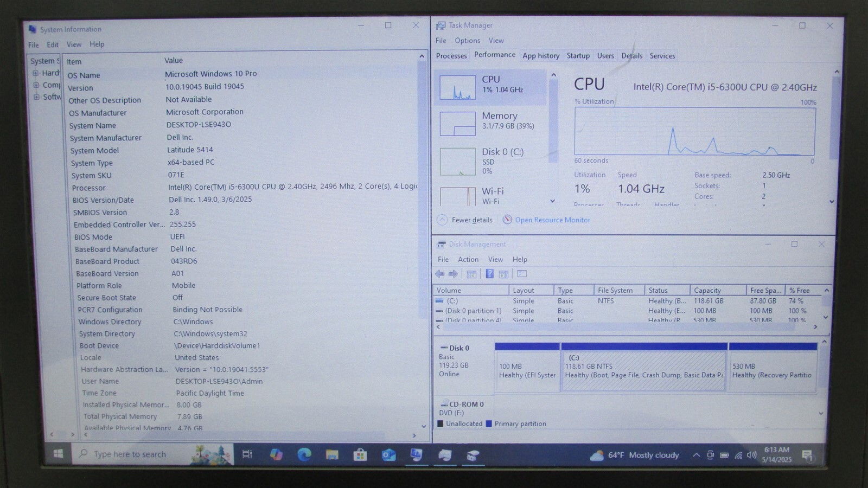The height and width of the screenshot is (488, 868).
Task: Switch to the Users tab
Action: click(605, 56)
